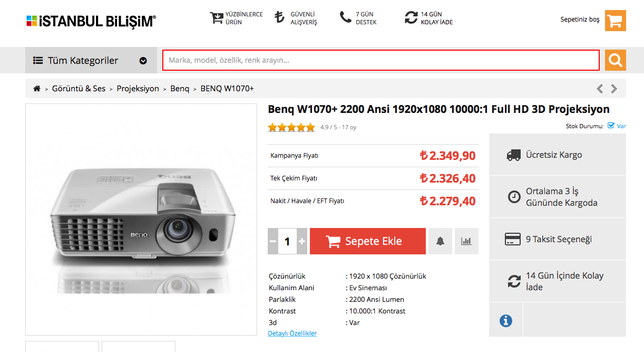The image size is (644, 352).
Task: Click the five-star rating bar
Action: (291, 127)
